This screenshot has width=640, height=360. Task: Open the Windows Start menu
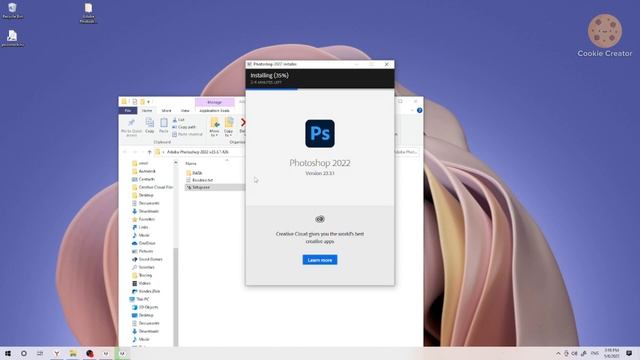coord(8,353)
